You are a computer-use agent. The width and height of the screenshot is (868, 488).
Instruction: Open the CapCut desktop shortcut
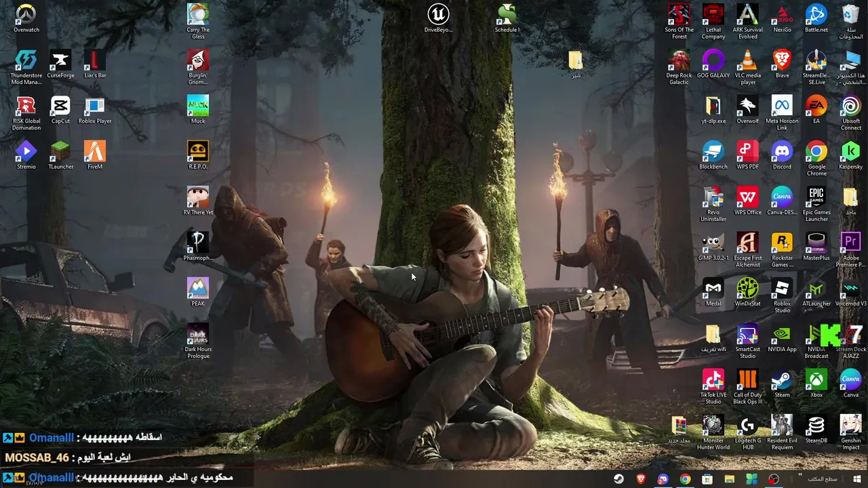60,109
